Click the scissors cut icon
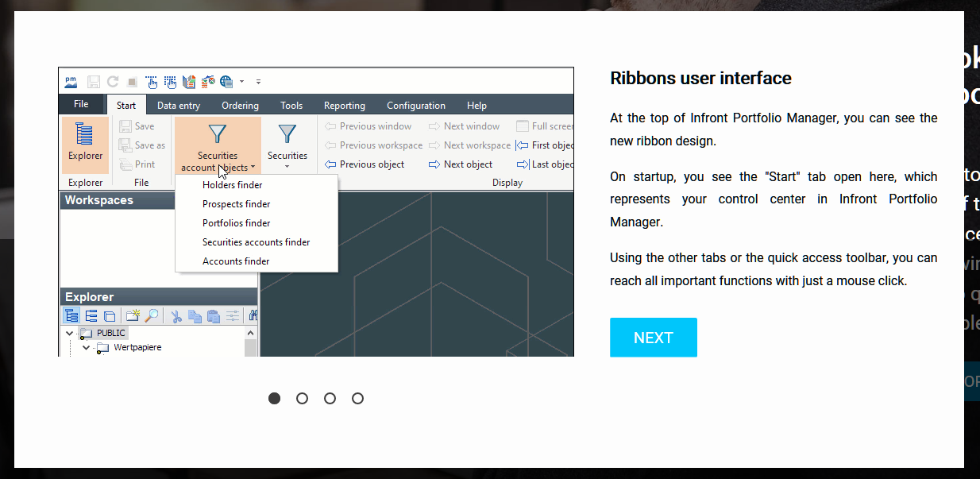Viewport: 980px width, 479px height. pos(176,316)
